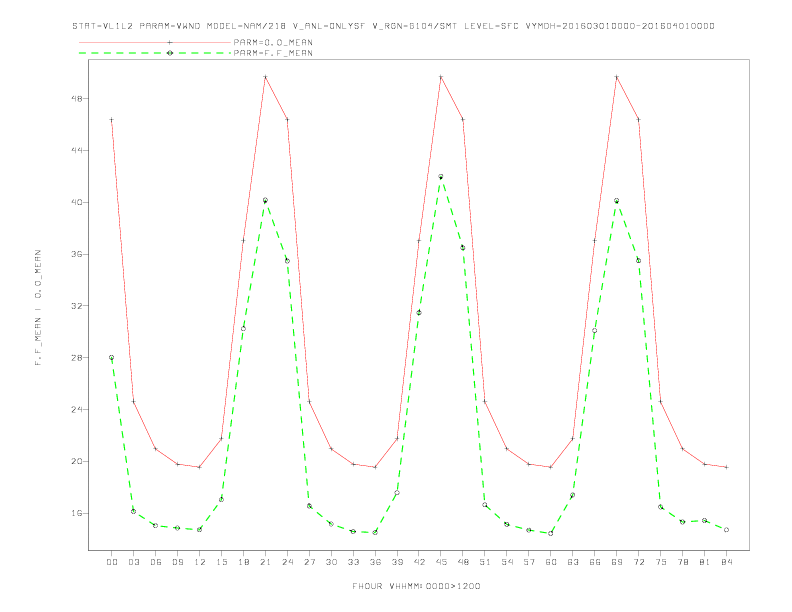Click green circle peak marker at hour 45
792x612 pixels.
tap(441, 177)
